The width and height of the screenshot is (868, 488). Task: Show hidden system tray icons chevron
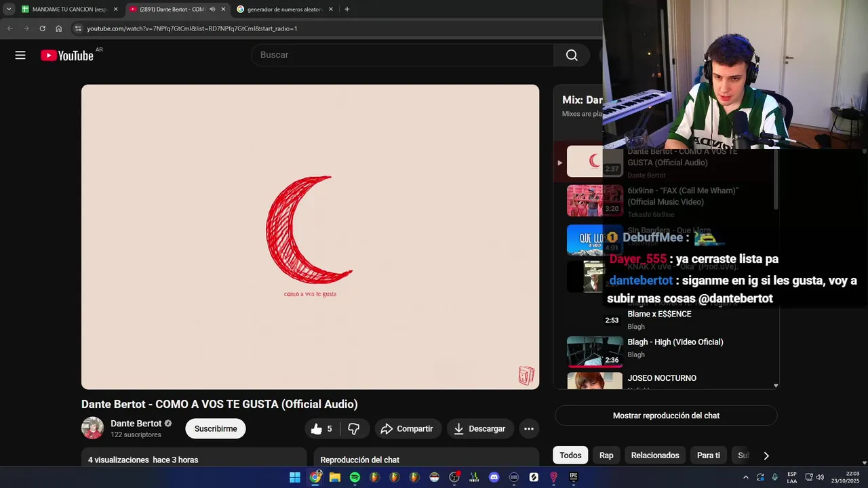tap(746, 477)
